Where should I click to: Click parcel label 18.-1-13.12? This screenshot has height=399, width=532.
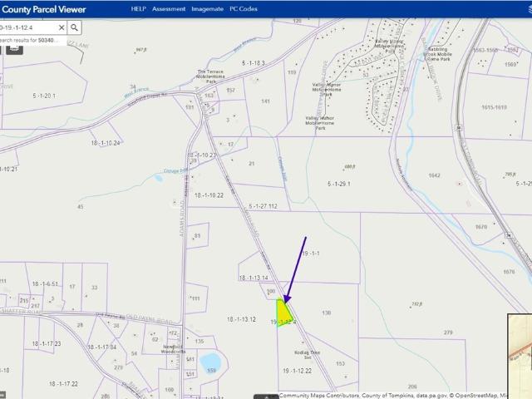(241, 319)
